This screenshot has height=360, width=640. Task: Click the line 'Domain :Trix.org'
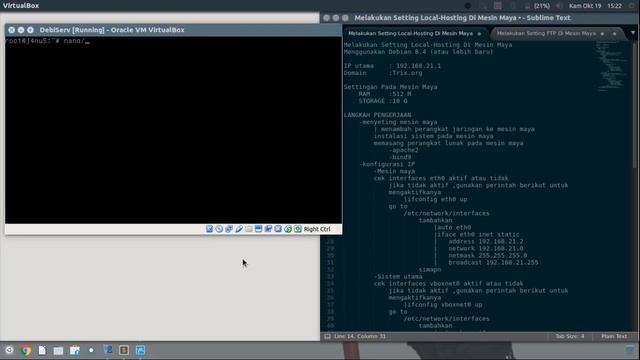tap(383, 73)
